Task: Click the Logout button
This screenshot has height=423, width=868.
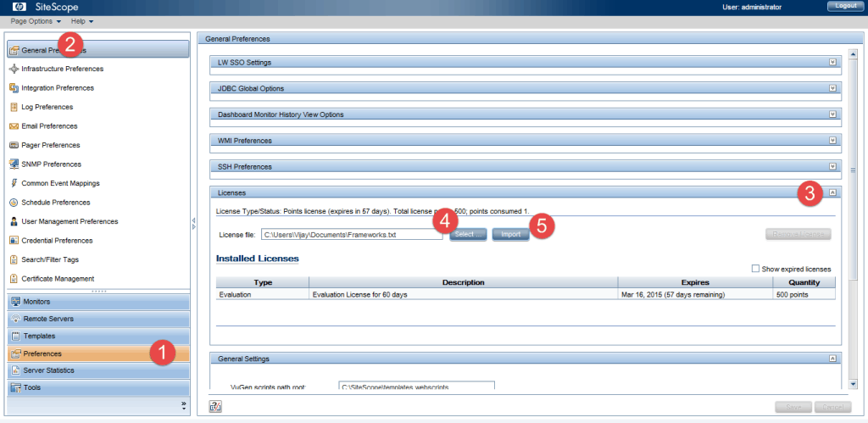Action: click(845, 6)
